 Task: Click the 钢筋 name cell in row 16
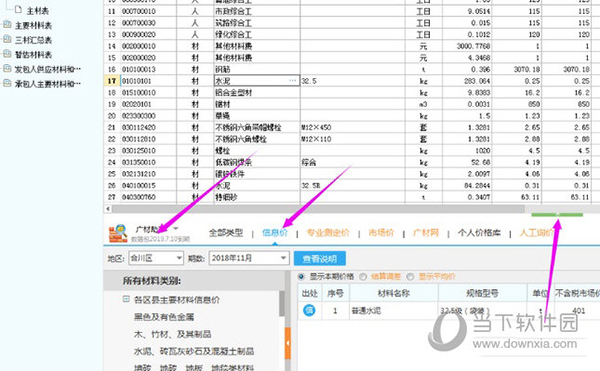pyautogui.click(x=257, y=70)
